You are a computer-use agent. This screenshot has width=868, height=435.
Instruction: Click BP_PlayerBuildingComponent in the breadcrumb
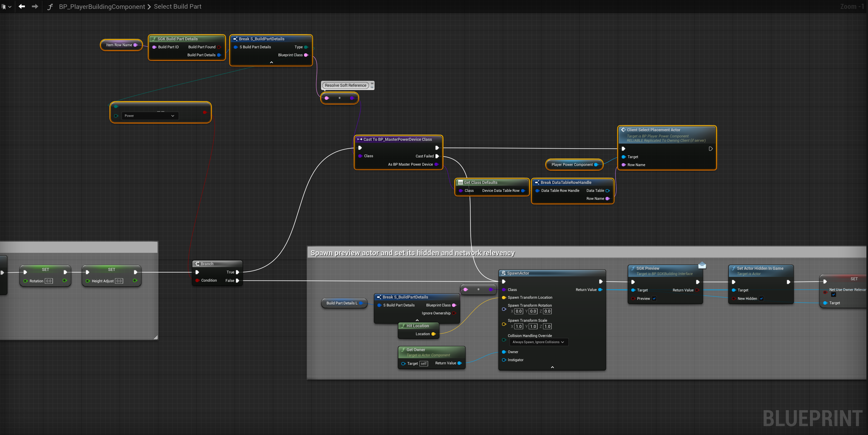[x=102, y=6]
